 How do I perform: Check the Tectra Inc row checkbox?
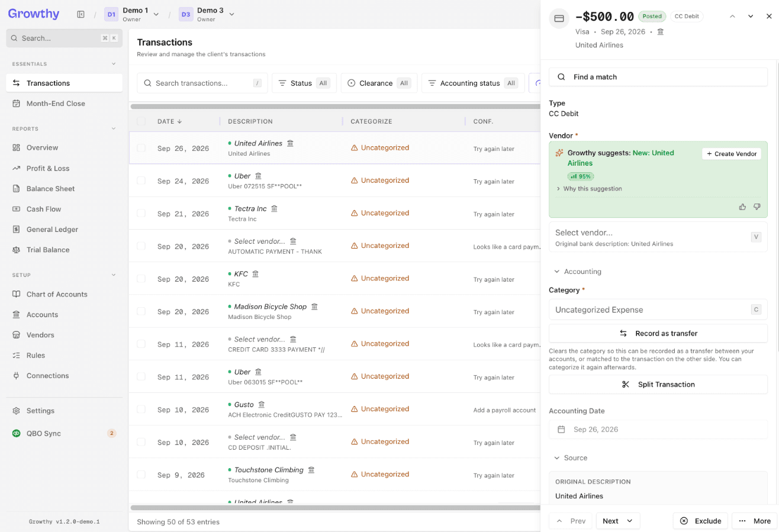pos(141,213)
